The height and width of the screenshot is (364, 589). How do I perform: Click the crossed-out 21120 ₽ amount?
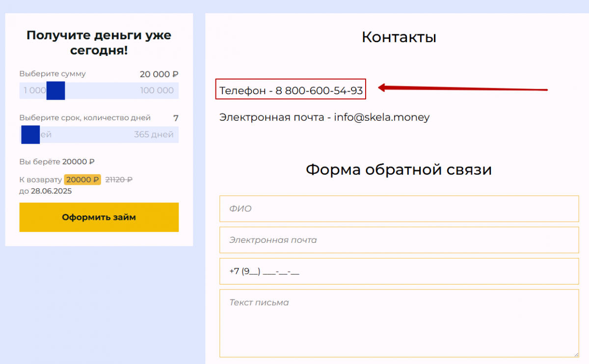click(x=119, y=180)
